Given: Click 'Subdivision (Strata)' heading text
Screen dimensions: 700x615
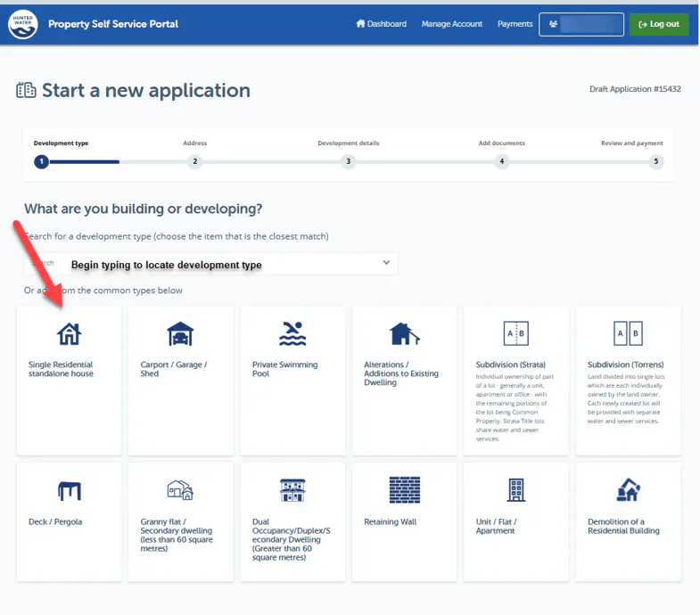Looking at the screenshot, I should click(511, 365).
